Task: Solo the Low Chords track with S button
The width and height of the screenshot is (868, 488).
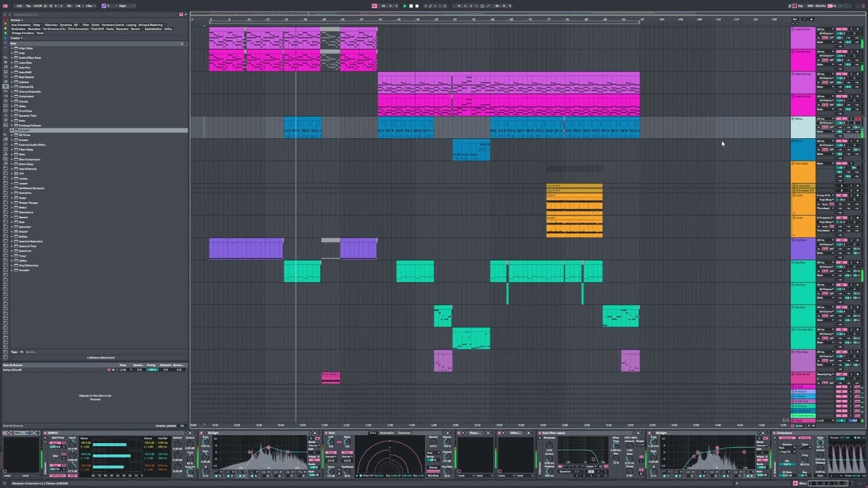Action: [x=851, y=29]
